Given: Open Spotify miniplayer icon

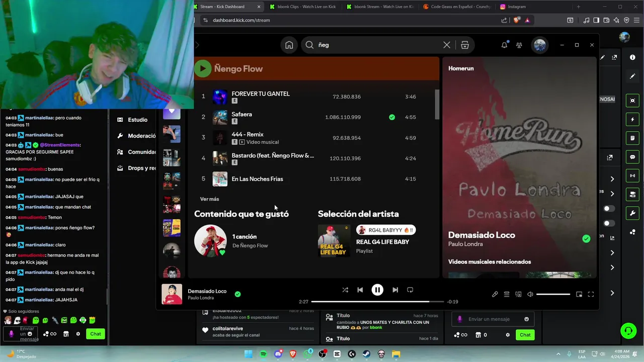Looking at the screenshot, I should tap(579, 294).
